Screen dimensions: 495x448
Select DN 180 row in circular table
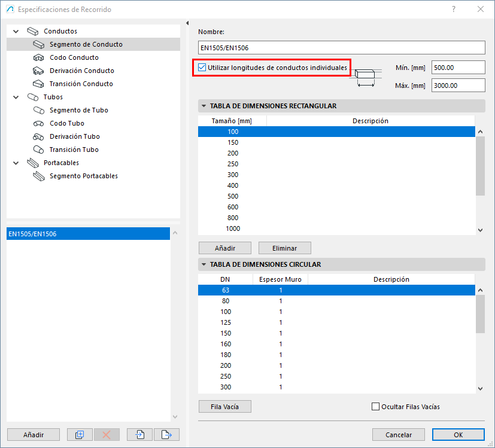[x=336, y=355]
